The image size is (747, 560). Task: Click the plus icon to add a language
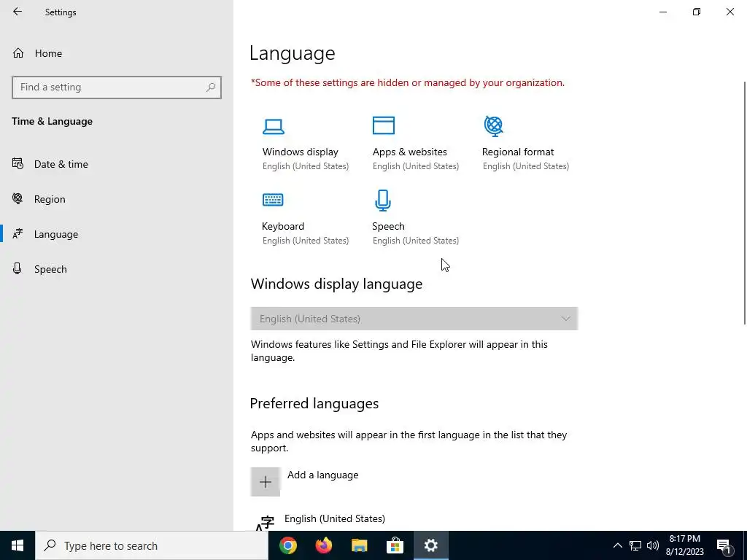pyautogui.click(x=266, y=481)
